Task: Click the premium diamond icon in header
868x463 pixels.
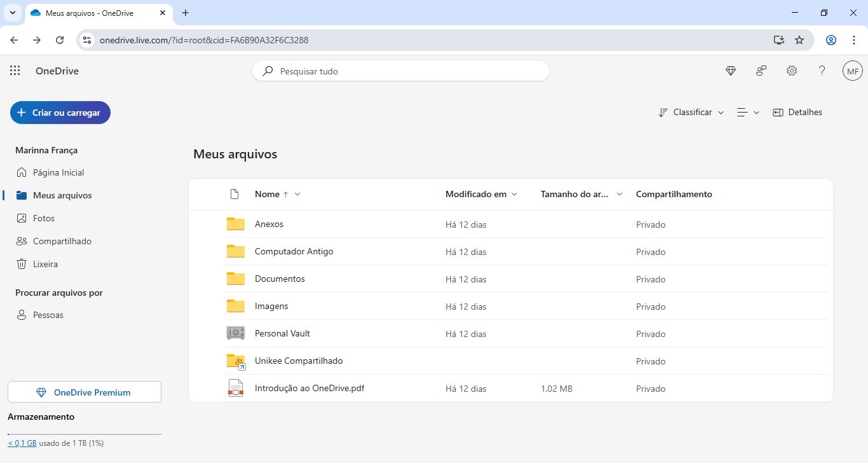Action: tap(731, 71)
